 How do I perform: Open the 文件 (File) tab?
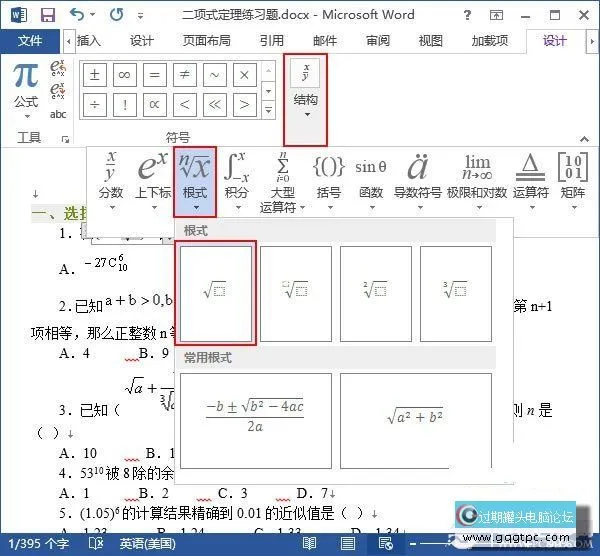[x=30, y=41]
